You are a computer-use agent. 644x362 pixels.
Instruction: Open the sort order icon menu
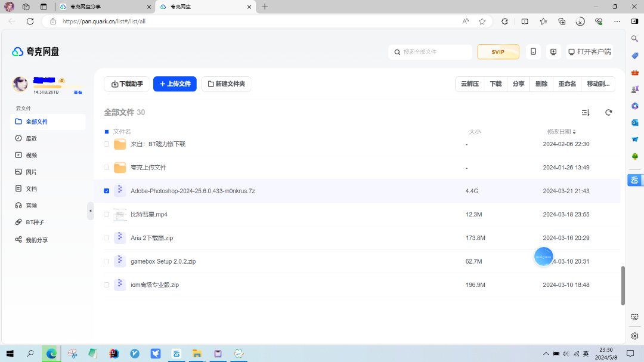pos(586,113)
